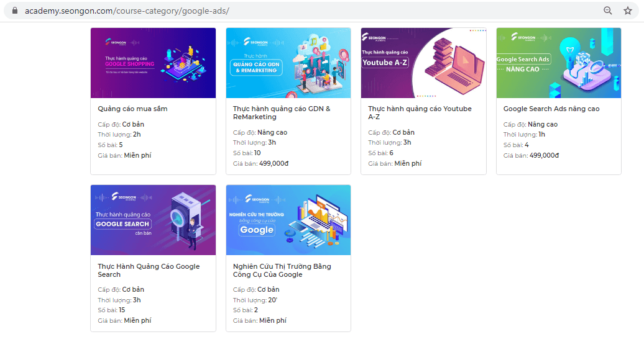Screen dimensions: 644x347
Task: Click the lock icon in the address bar
Action: 15,11
